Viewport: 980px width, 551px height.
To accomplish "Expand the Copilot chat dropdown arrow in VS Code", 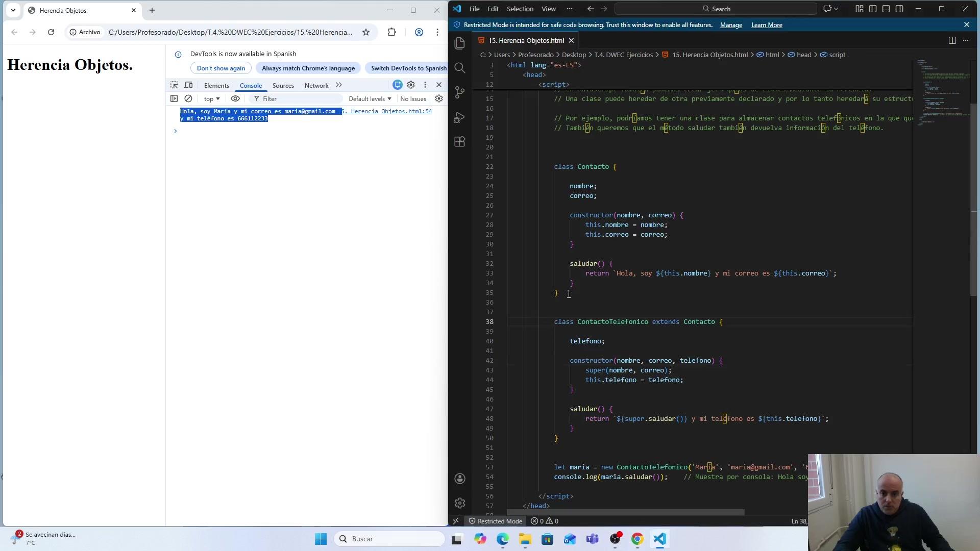I will click(x=836, y=9).
